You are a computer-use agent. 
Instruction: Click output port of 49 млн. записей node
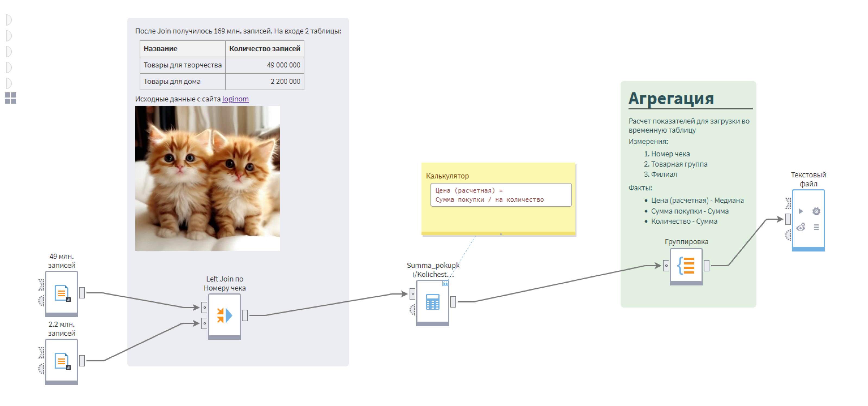coord(82,293)
